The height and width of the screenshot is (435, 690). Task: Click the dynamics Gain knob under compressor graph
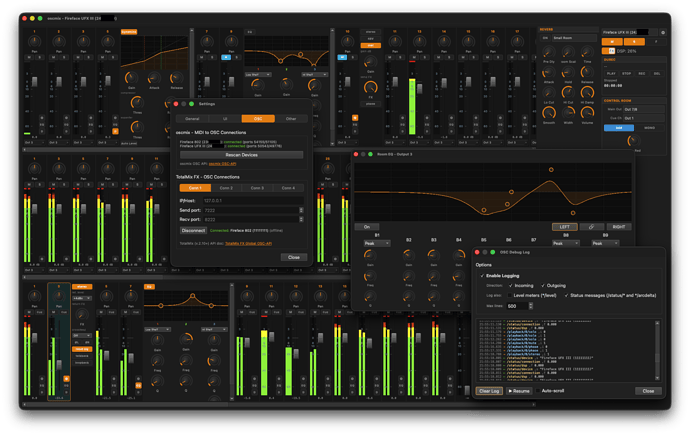[x=131, y=78]
